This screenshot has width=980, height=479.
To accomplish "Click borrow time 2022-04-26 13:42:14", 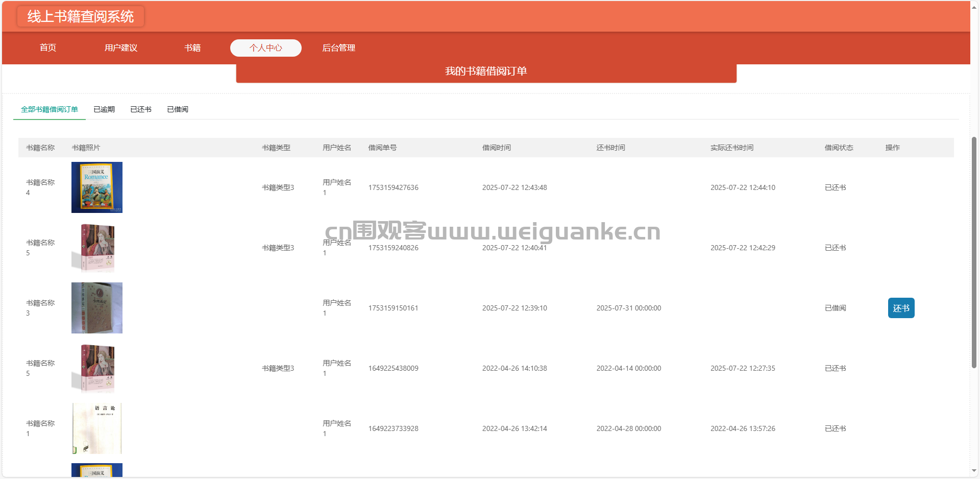I will point(514,428).
